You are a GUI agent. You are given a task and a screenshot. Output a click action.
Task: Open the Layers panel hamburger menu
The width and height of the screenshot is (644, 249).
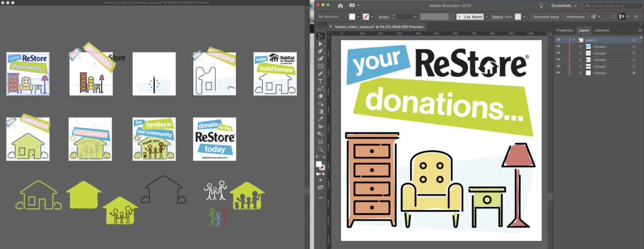pyautogui.click(x=640, y=30)
